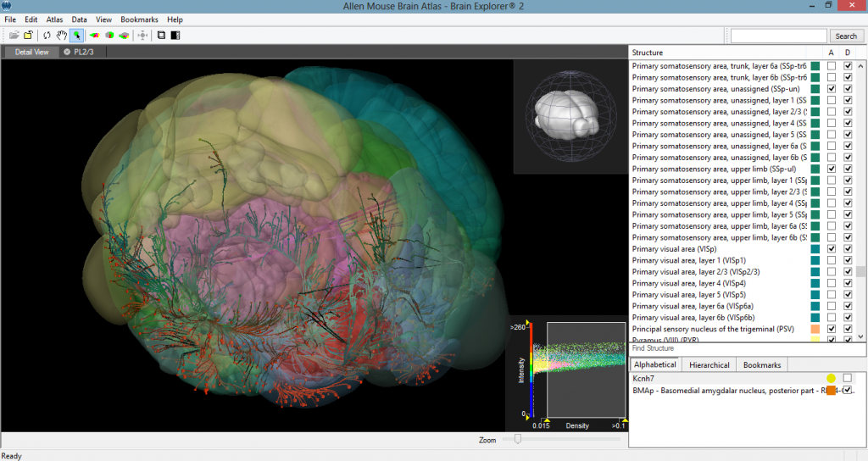The height and width of the screenshot is (461, 868).
Task: Click the Zoom slider handle
Action: [x=518, y=439]
